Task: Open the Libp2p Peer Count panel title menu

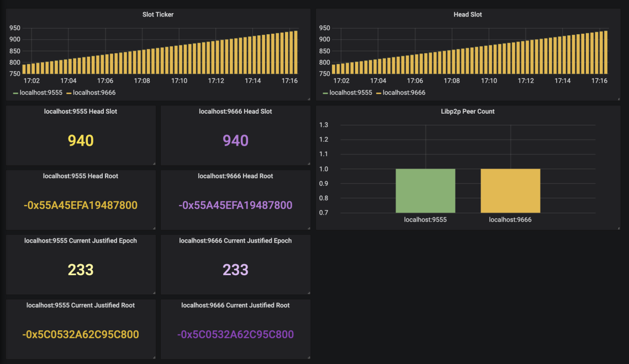Action: [x=468, y=111]
